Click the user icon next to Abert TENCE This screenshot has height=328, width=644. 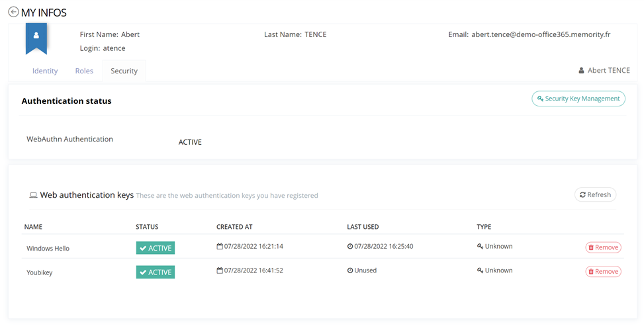(581, 71)
